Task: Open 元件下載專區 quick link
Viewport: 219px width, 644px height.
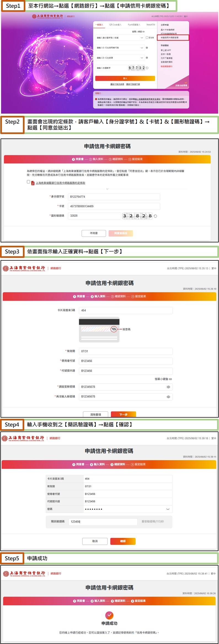Action: coord(167,58)
